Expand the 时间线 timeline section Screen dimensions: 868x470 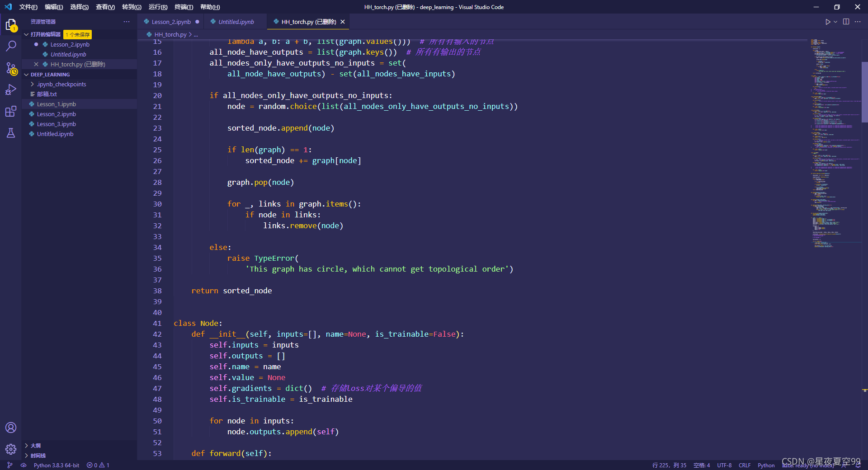(x=38, y=456)
